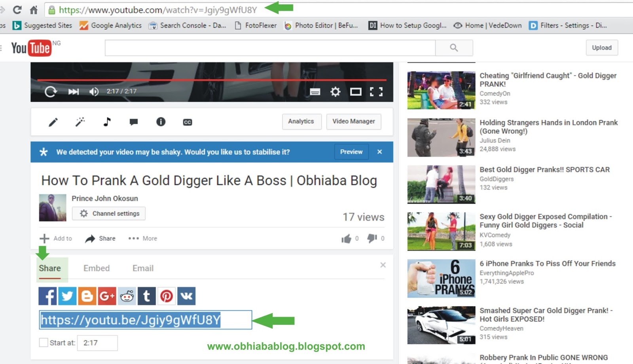This screenshot has width=633, height=364.
Task: Switch to theater mode icon
Action: (x=356, y=92)
